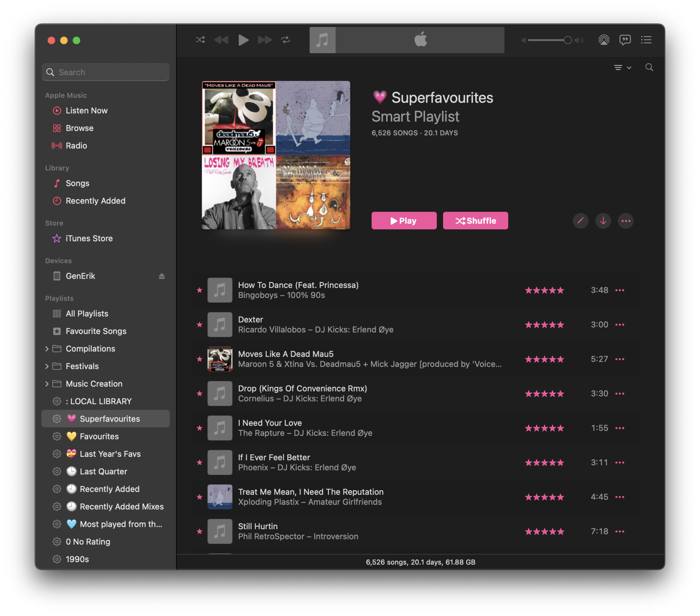Open more options for Drop (Kings Of Convenience Rmx)
The height and width of the screenshot is (616, 700).
click(x=620, y=394)
